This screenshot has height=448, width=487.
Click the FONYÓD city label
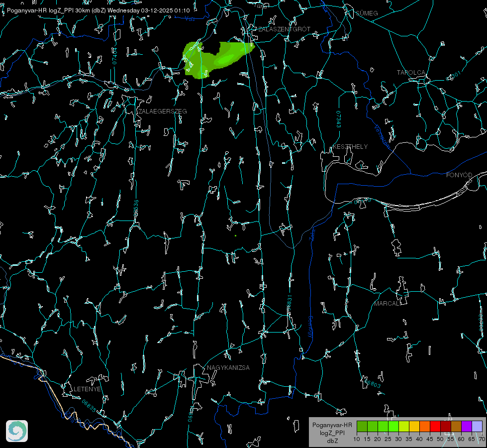tap(459, 175)
